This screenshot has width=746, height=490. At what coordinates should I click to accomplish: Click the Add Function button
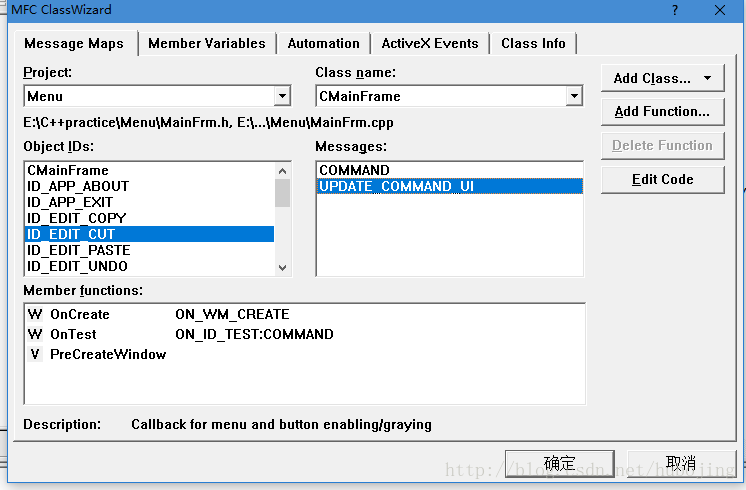point(662,112)
